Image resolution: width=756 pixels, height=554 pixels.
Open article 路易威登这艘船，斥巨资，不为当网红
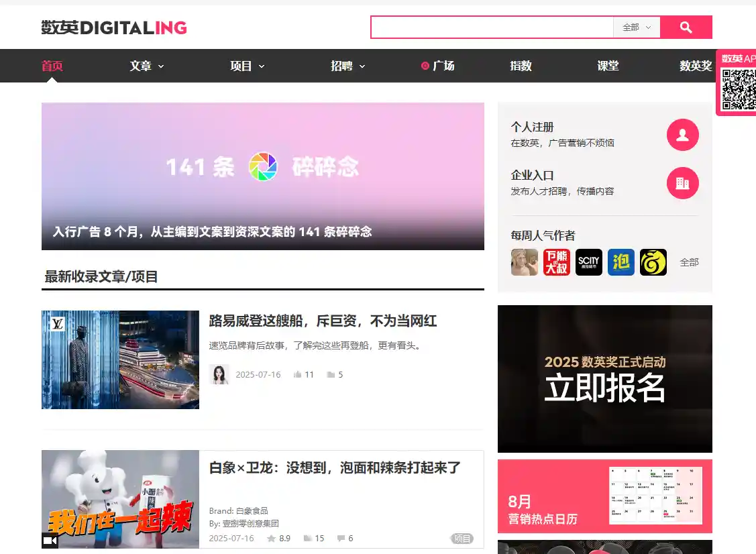pyautogui.click(x=323, y=321)
